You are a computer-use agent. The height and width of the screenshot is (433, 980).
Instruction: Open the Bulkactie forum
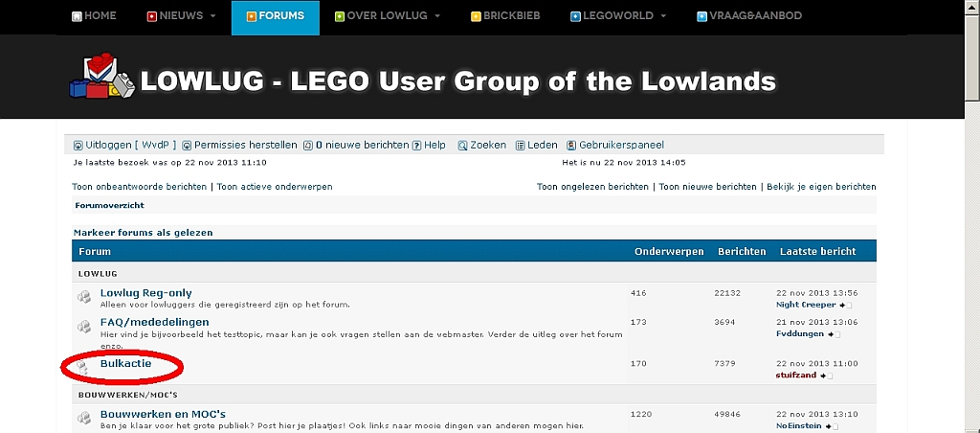pos(125,363)
